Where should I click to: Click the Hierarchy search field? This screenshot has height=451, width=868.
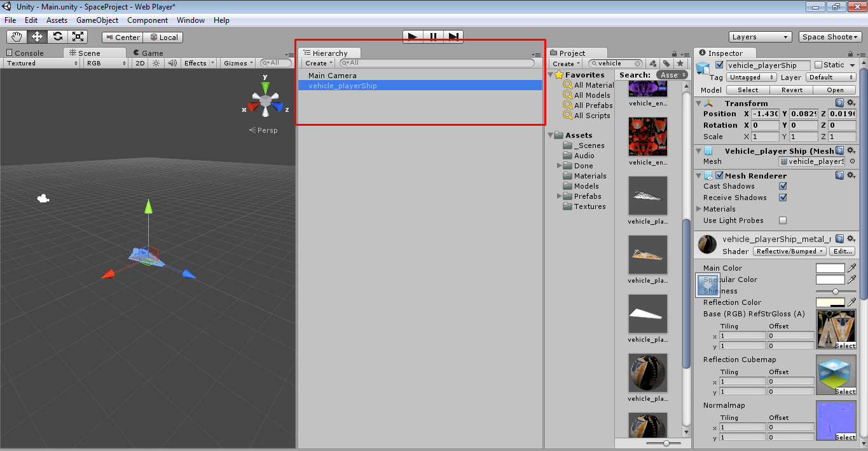437,63
